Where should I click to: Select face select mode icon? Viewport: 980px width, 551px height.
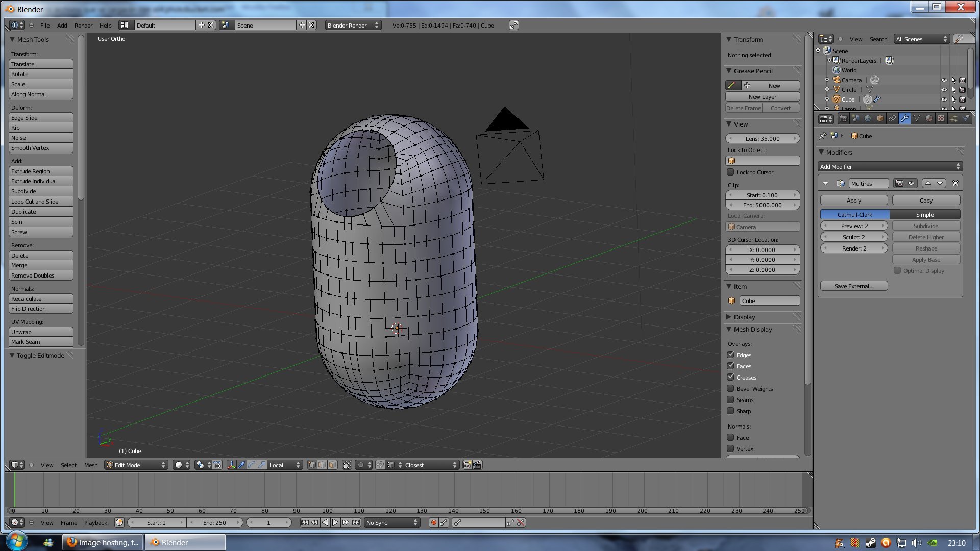click(333, 465)
